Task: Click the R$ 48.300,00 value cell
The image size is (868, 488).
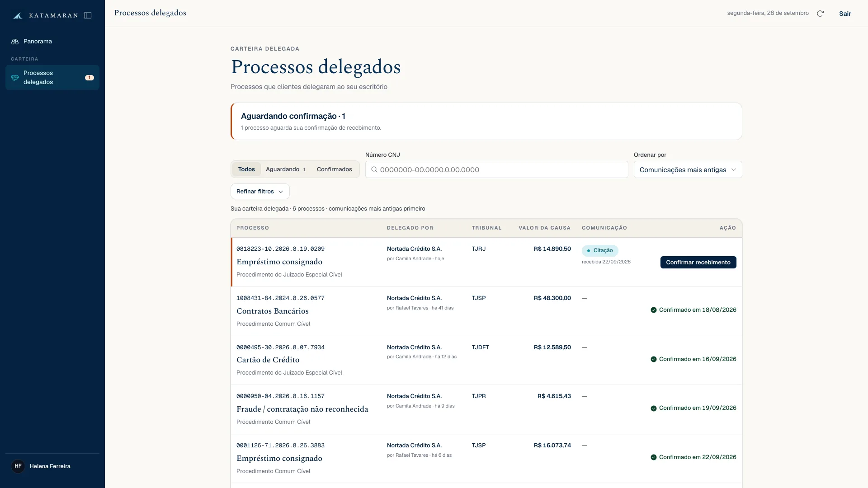Action: [x=552, y=298]
